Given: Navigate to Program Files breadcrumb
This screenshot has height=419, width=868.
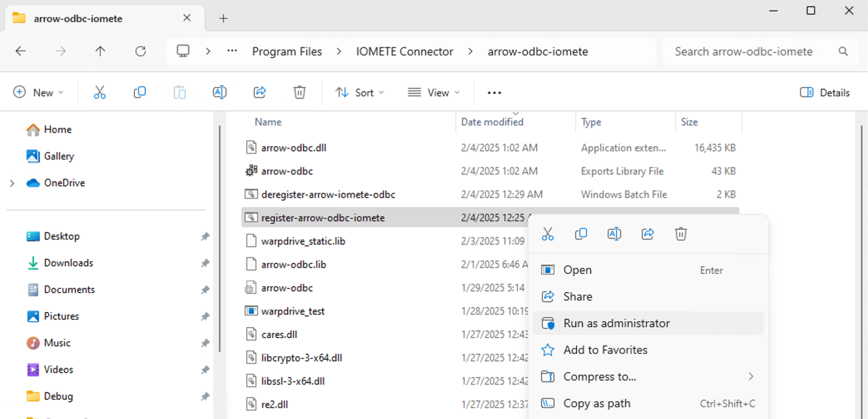Looking at the screenshot, I should (287, 51).
